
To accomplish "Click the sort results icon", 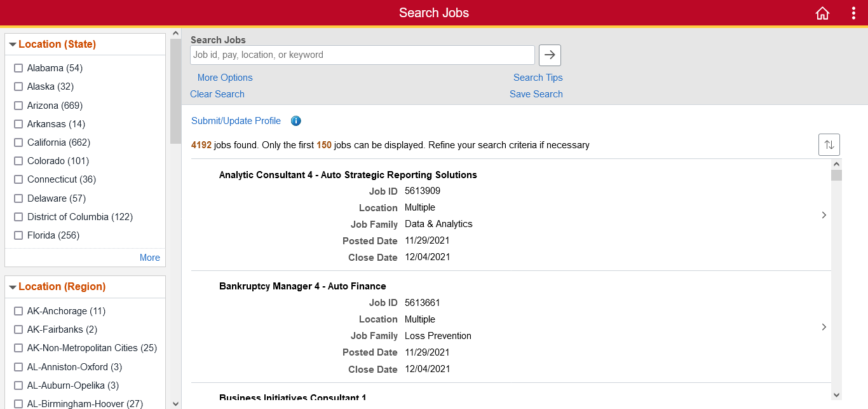I will coord(829,145).
